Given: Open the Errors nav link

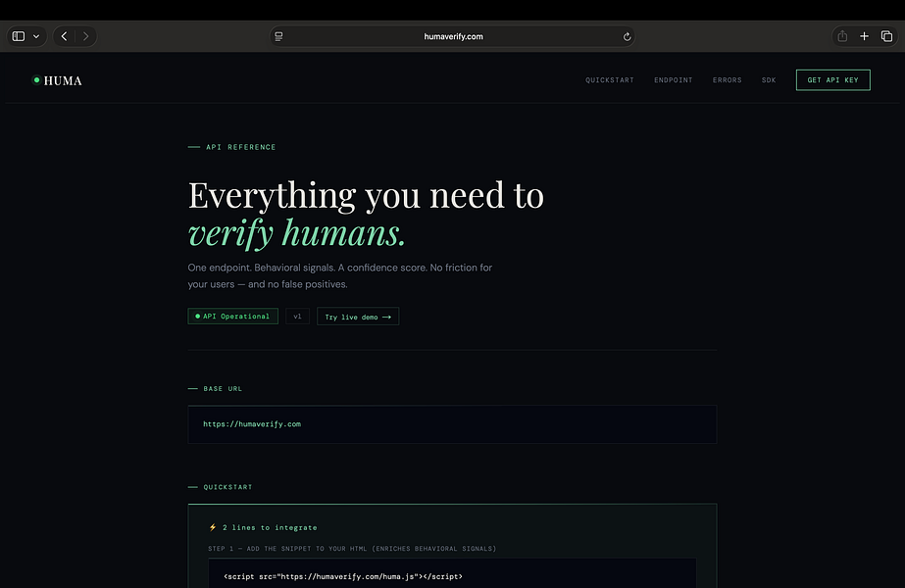Looking at the screenshot, I should click(x=728, y=80).
